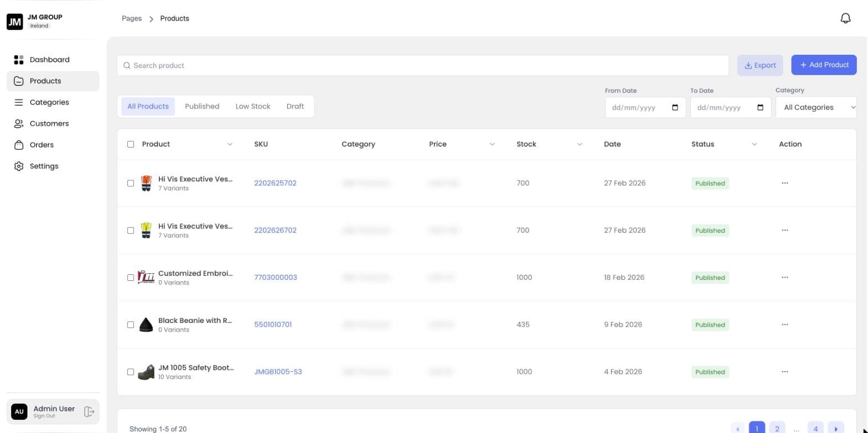
Task: Switch to the Low Stock tab
Action: click(253, 106)
